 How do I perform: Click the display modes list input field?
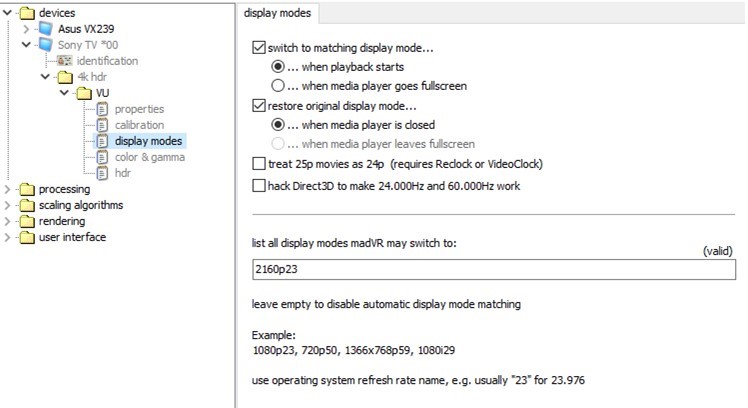tap(494, 270)
